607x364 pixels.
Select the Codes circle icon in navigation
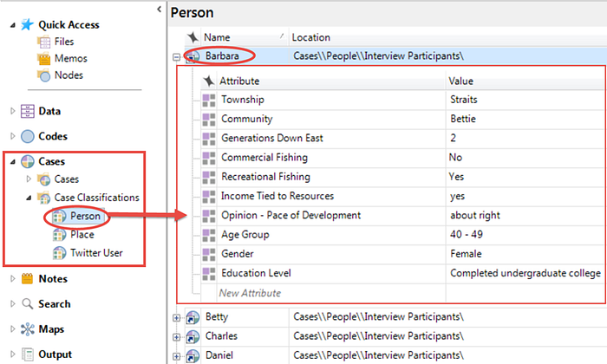(28, 136)
